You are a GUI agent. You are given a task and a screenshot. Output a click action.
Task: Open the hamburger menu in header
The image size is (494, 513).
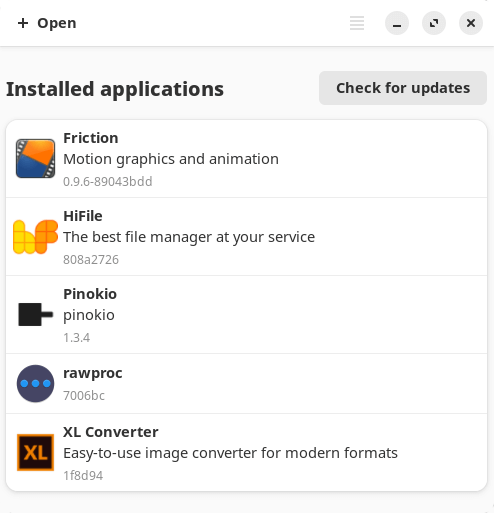[x=357, y=23]
